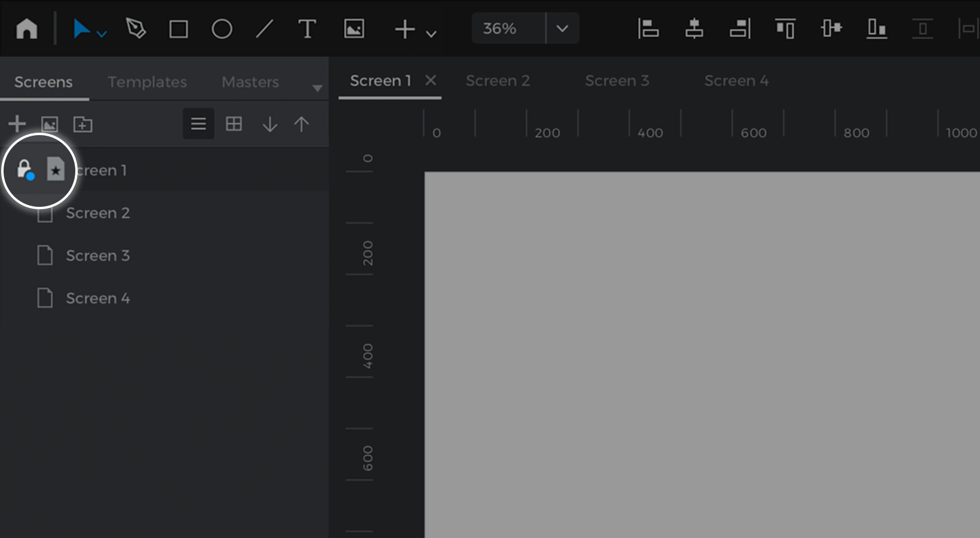Switch to the Templates tab
Screen dimensions: 980x538
[x=147, y=82]
